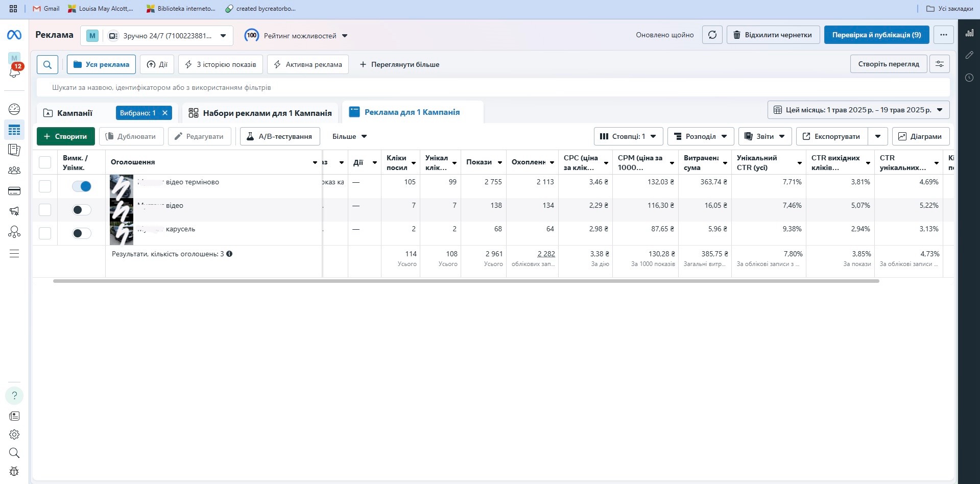Check the box for 'карусель' row
Viewport: 980px width, 484px height.
coord(45,233)
